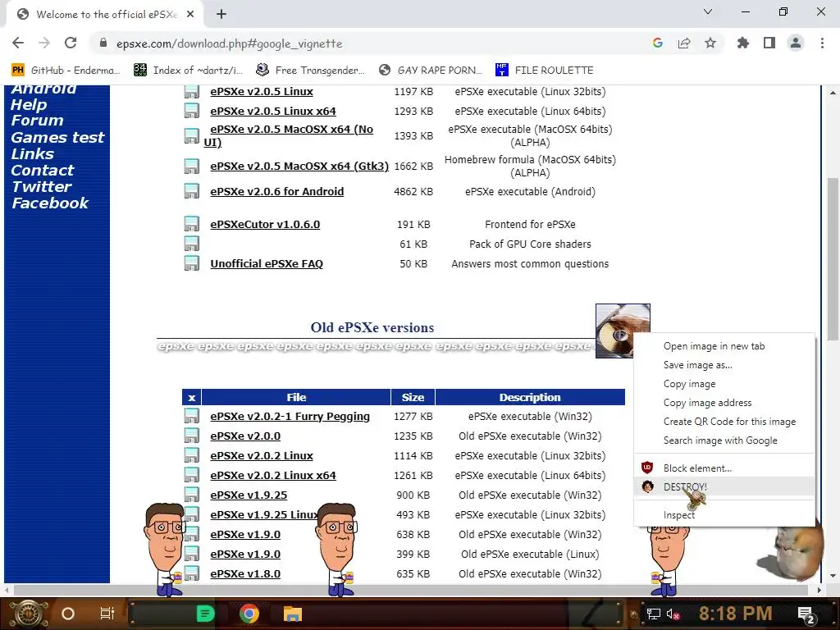Click the share page icon
Screen dimensions: 840x630
(x=684, y=43)
